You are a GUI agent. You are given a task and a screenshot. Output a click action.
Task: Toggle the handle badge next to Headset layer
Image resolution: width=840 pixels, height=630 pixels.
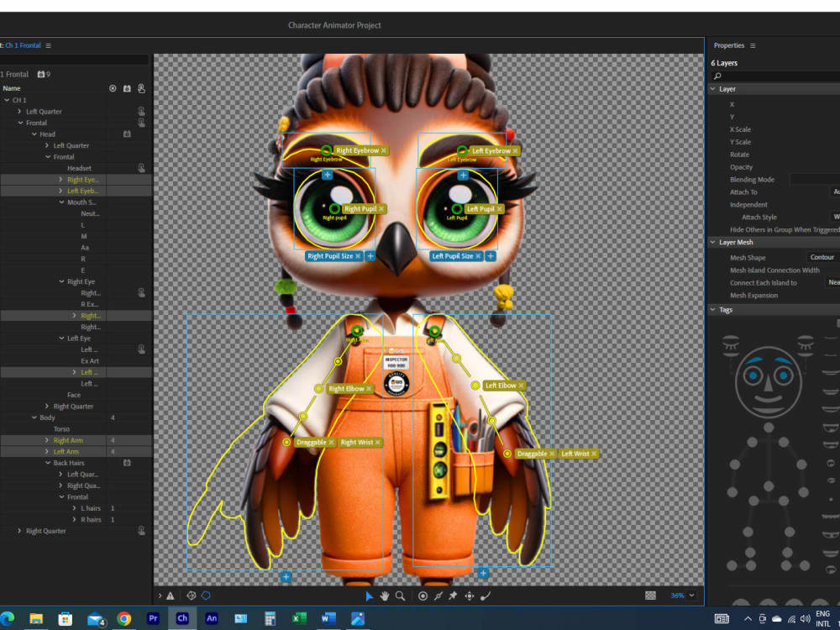tap(141, 167)
